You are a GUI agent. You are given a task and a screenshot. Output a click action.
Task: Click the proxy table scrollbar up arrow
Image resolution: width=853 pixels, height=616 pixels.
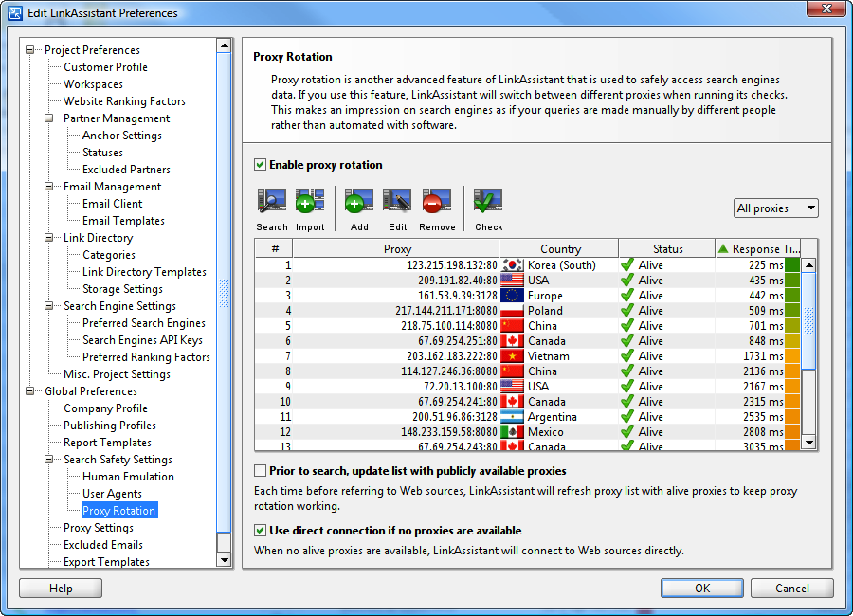click(809, 265)
